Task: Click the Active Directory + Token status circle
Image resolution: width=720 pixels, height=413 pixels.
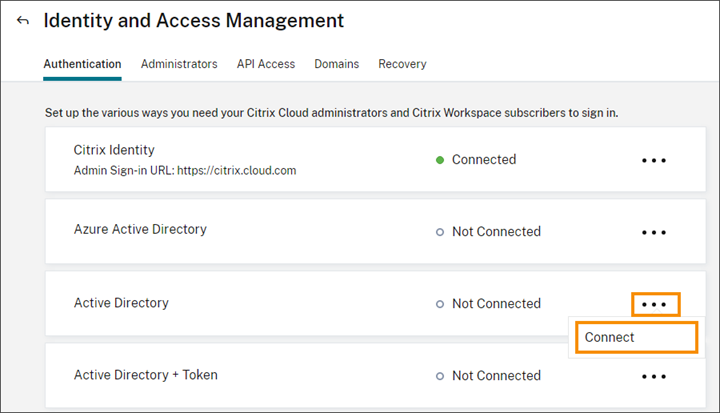Action: 440,377
